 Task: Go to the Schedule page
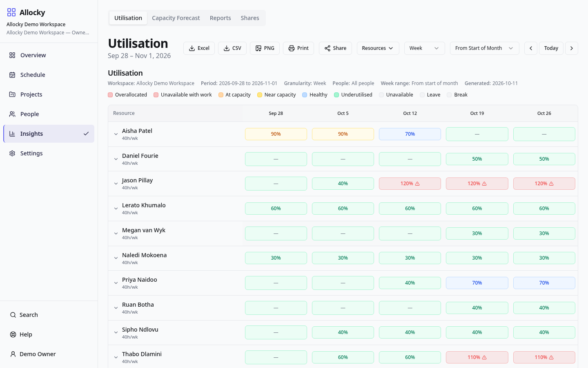point(49,75)
